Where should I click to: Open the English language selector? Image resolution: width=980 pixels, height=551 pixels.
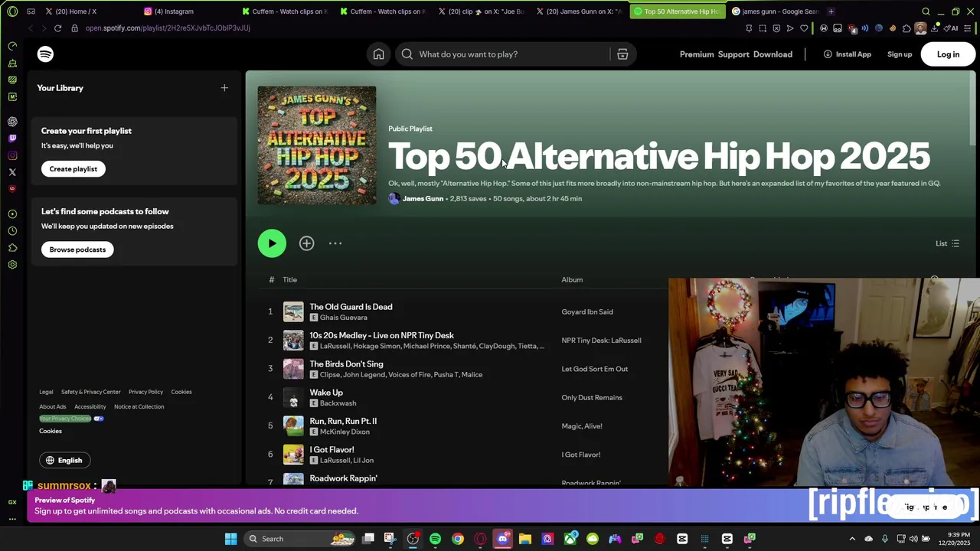[x=64, y=460]
